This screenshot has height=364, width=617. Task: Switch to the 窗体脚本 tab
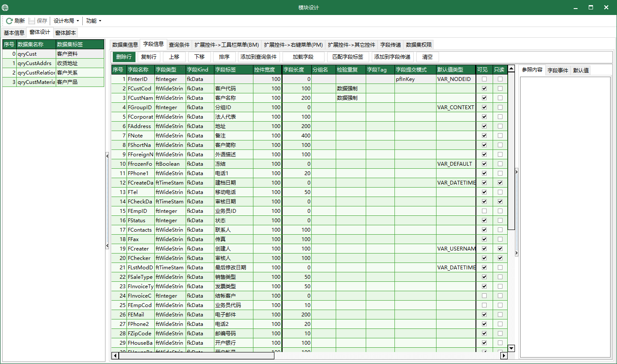pyautogui.click(x=66, y=33)
